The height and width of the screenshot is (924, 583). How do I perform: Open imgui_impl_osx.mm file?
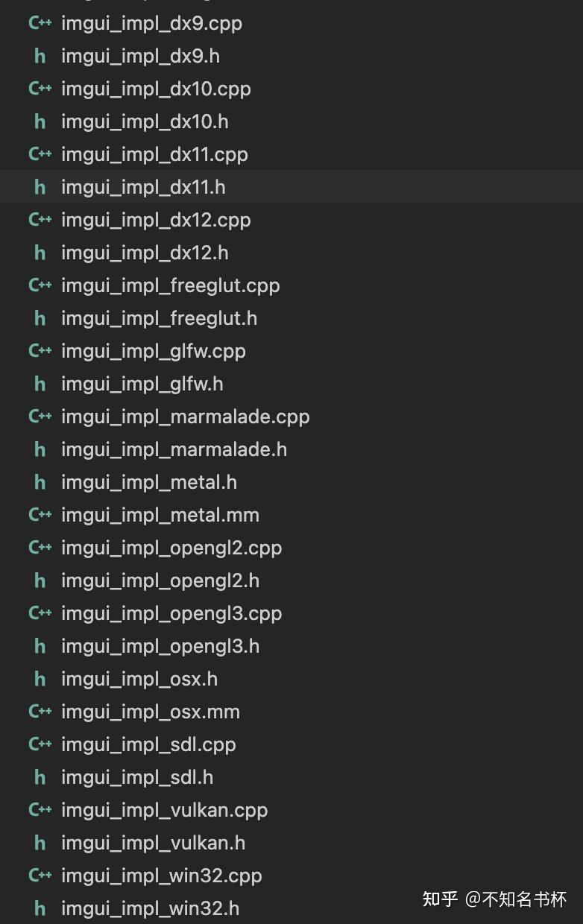tap(151, 712)
